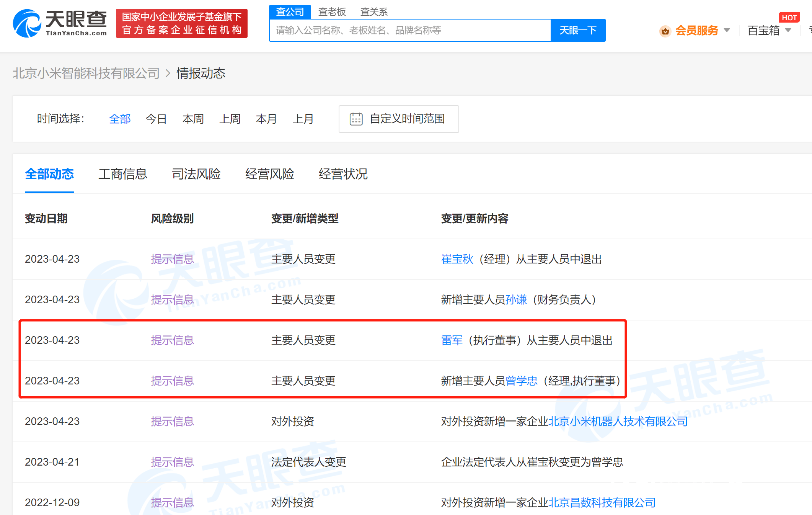Click the 2023-04-21 date cell
This screenshot has height=515, width=812.
point(52,462)
